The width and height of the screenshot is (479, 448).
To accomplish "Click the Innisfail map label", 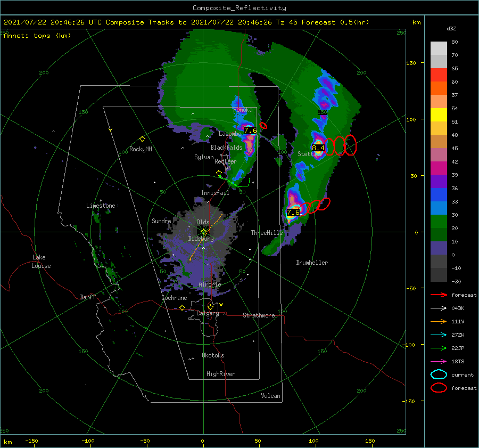I will tap(215, 193).
